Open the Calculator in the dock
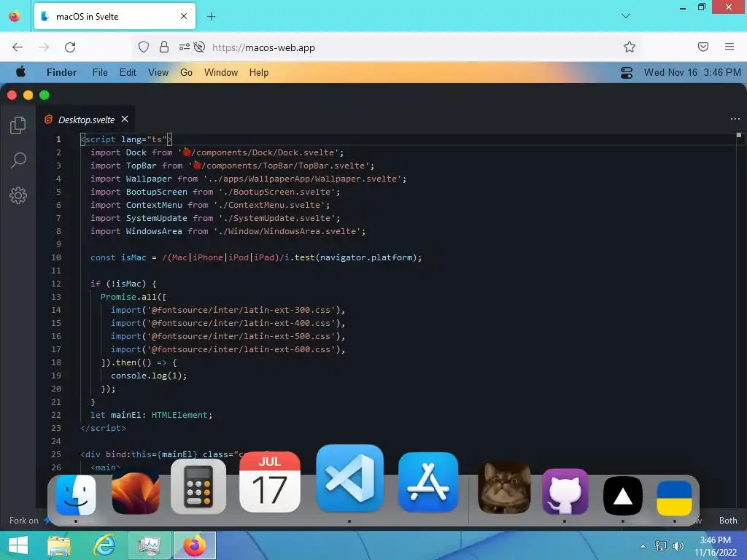 (x=198, y=487)
